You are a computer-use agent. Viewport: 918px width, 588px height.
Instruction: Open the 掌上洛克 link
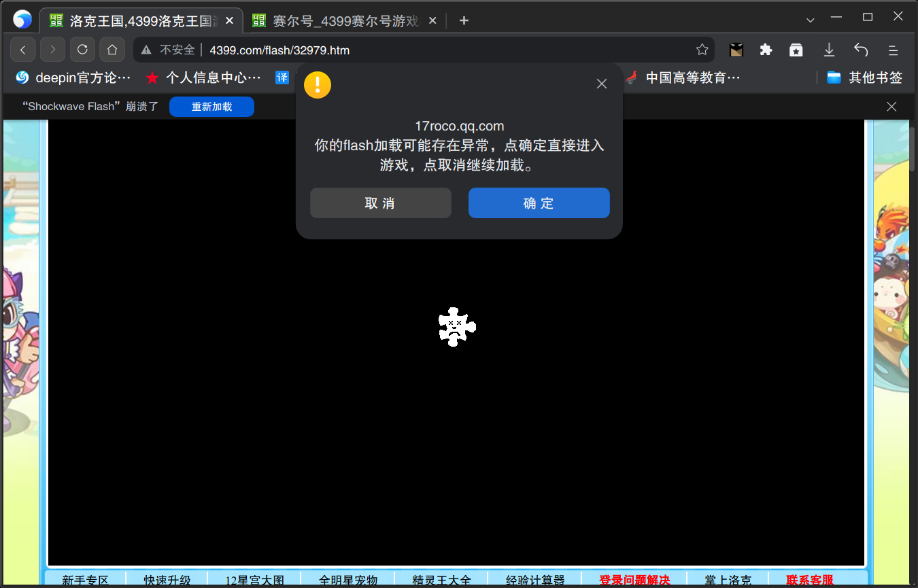click(x=728, y=580)
